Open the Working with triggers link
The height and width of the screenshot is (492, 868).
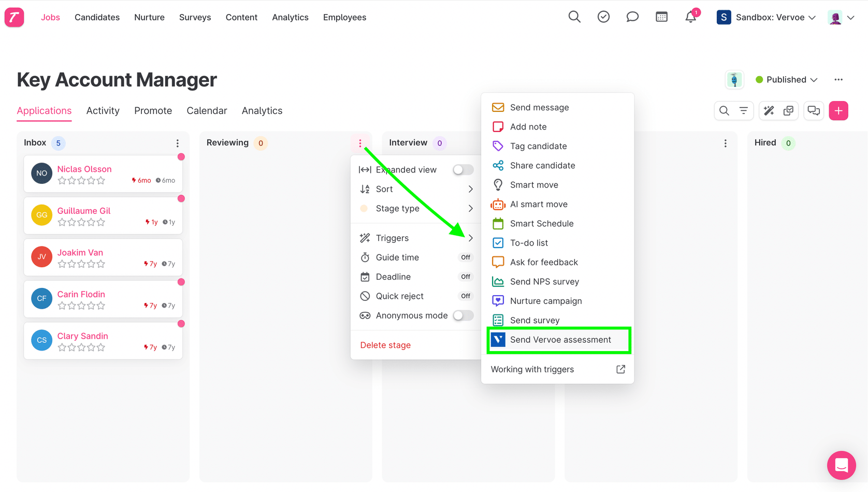pos(532,369)
